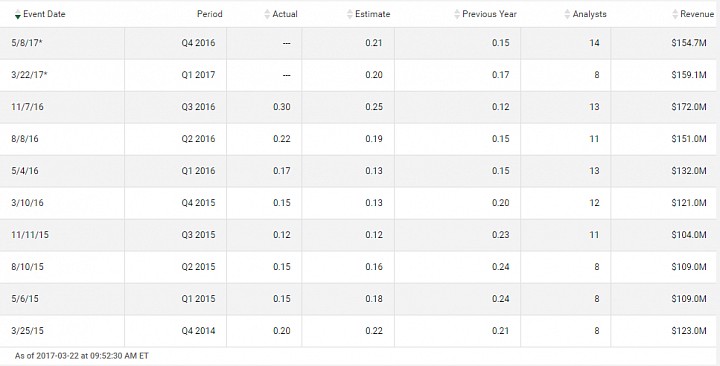This screenshot has width=720, height=366.
Task: Select the Period column header
Action: click(210, 14)
